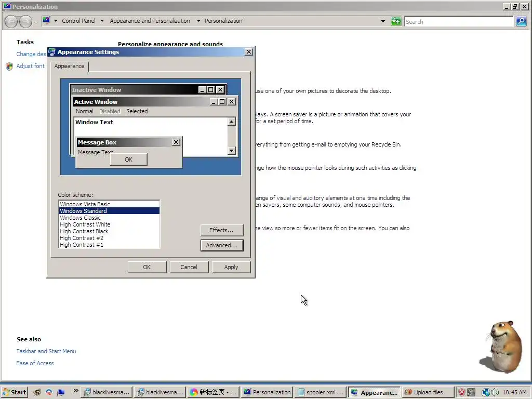Click the Inactive Window preview title

point(96,90)
